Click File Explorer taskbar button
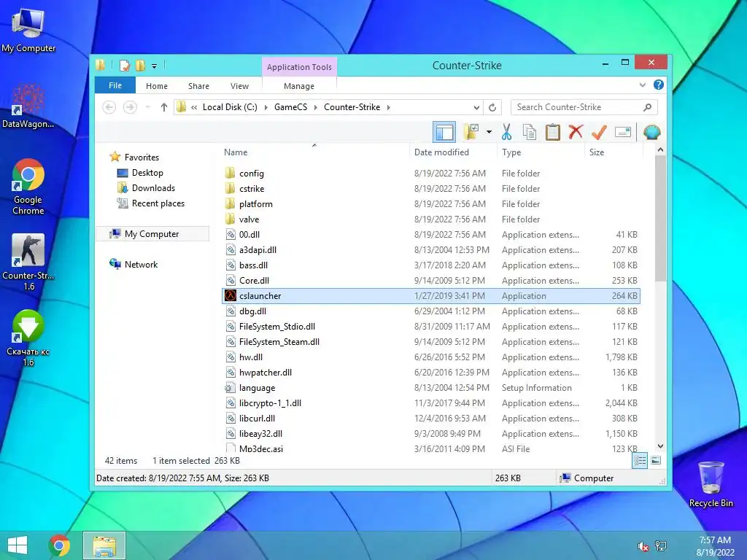Viewport: 747px width, 560px height. click(x=104, y=545)
